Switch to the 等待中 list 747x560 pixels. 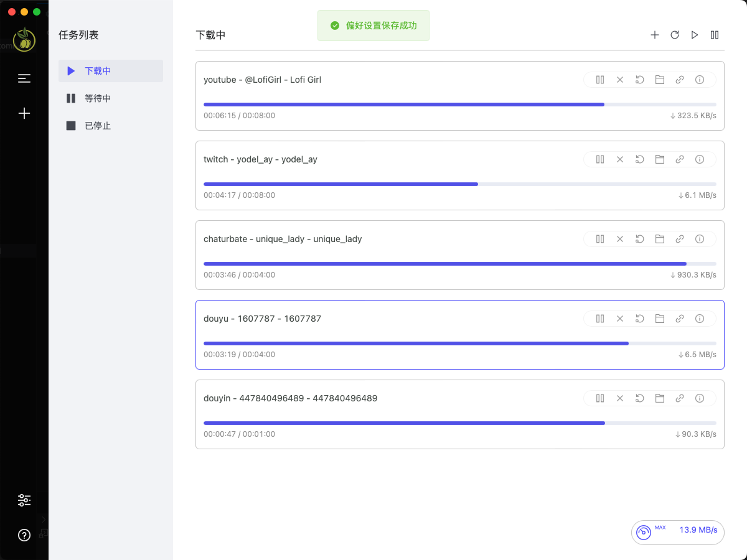tap(111, 98)
